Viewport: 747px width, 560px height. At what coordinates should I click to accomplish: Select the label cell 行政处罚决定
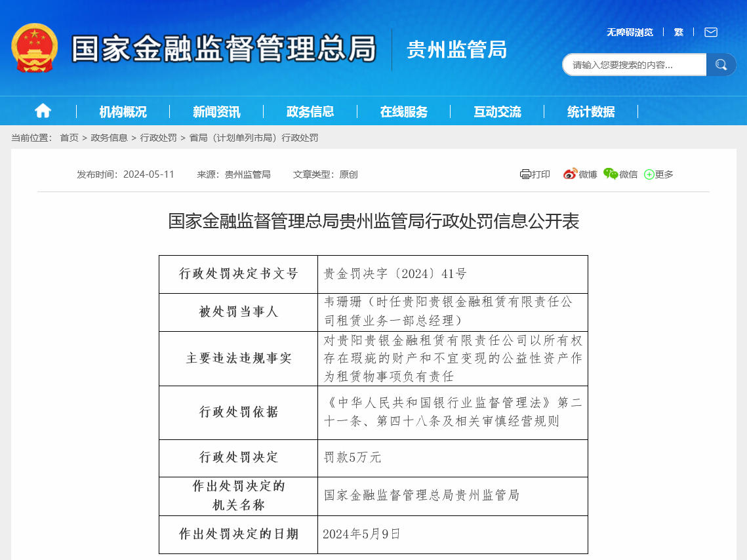coord(238,458)
